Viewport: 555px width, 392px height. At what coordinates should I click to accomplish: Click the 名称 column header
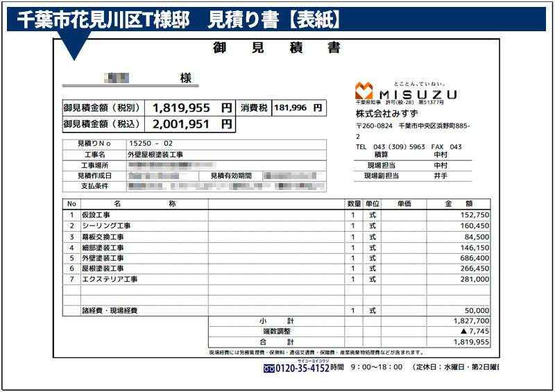click(145, 203)
